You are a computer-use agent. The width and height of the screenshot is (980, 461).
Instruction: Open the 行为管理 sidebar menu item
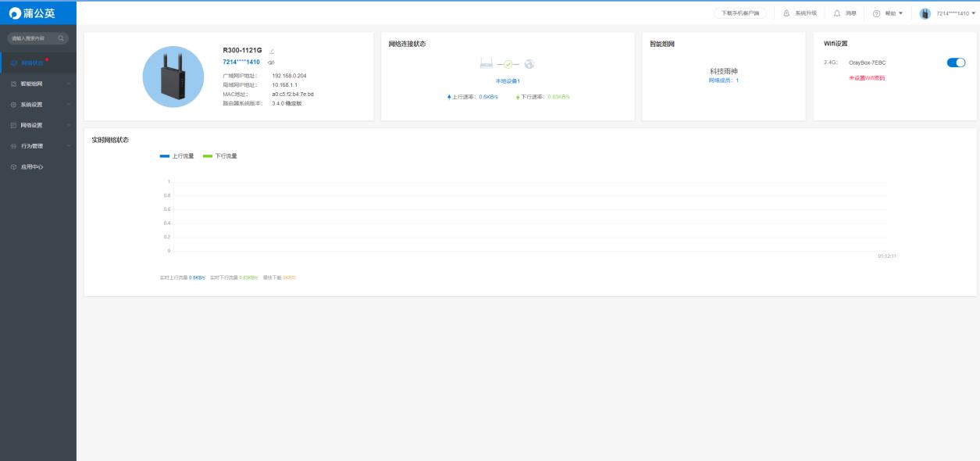(x=38, y=146)
